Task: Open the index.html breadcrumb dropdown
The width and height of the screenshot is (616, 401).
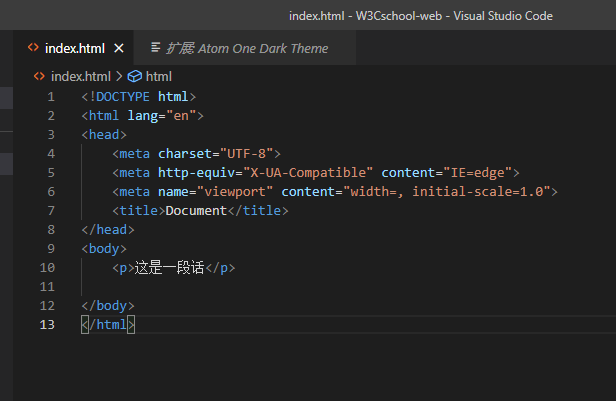Action: coord(80,76)
